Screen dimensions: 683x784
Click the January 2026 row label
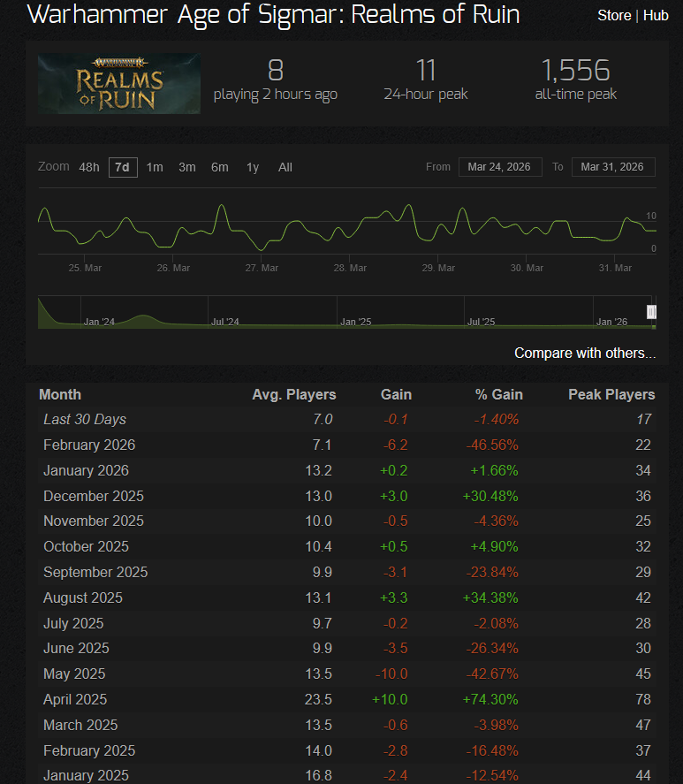pos(86,470)
